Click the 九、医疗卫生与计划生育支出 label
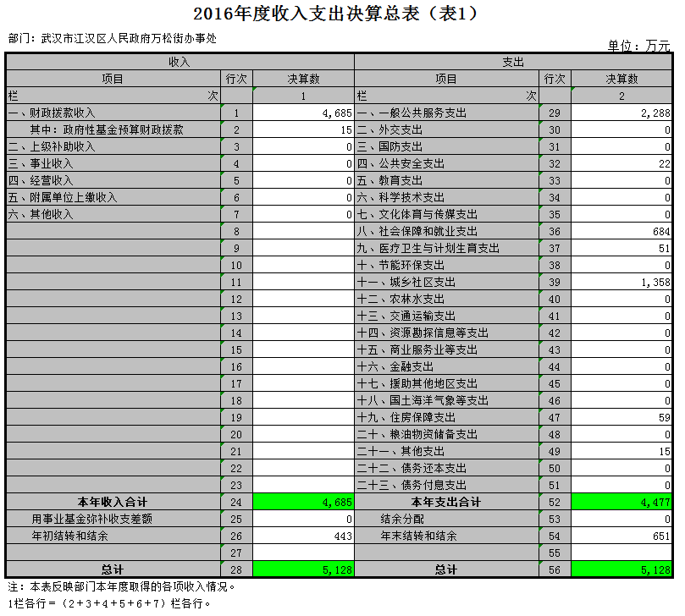 point(428,248)
